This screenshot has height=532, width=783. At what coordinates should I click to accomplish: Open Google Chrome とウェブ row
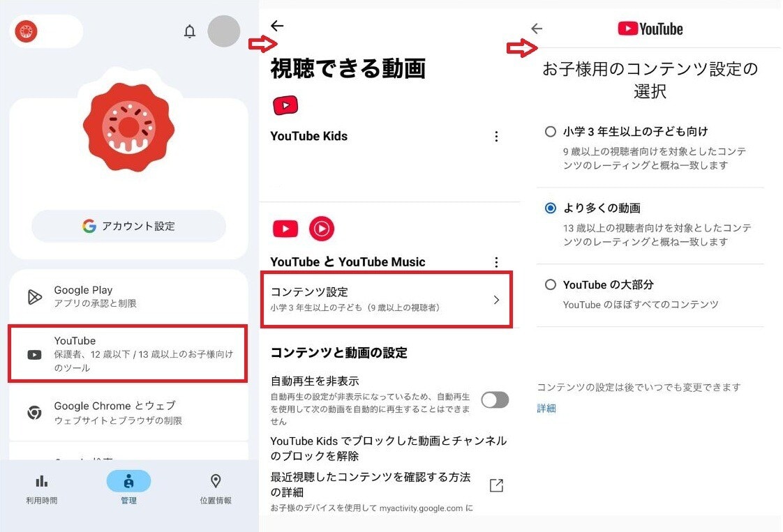tap(128, 413)
